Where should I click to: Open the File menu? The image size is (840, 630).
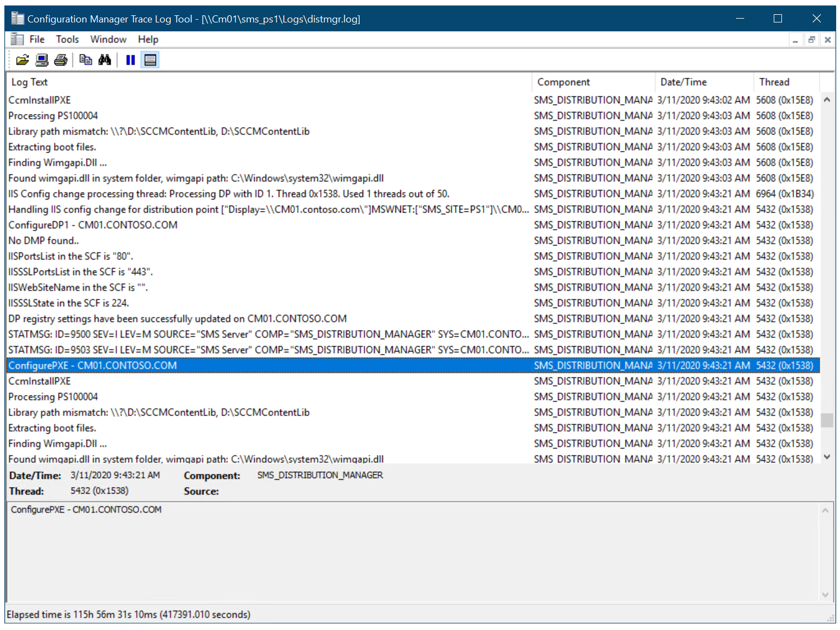(x=37, y=39)
